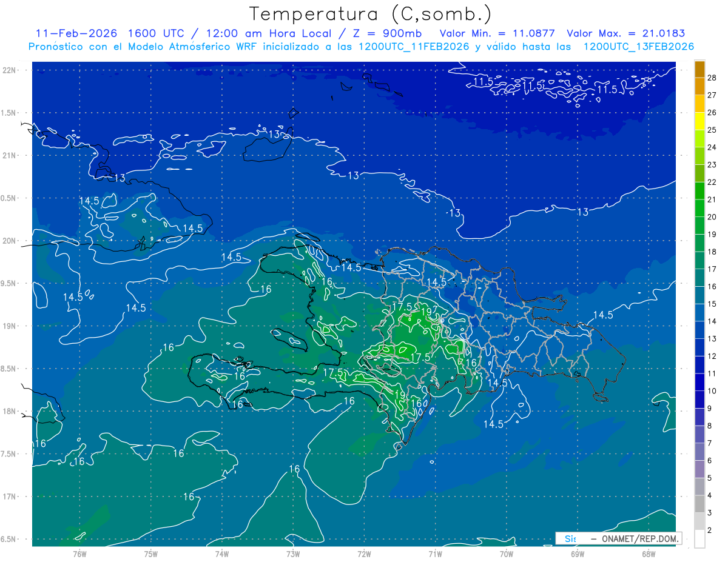
Task: Click the "19N" latitude label
Action: click(9, 326)
